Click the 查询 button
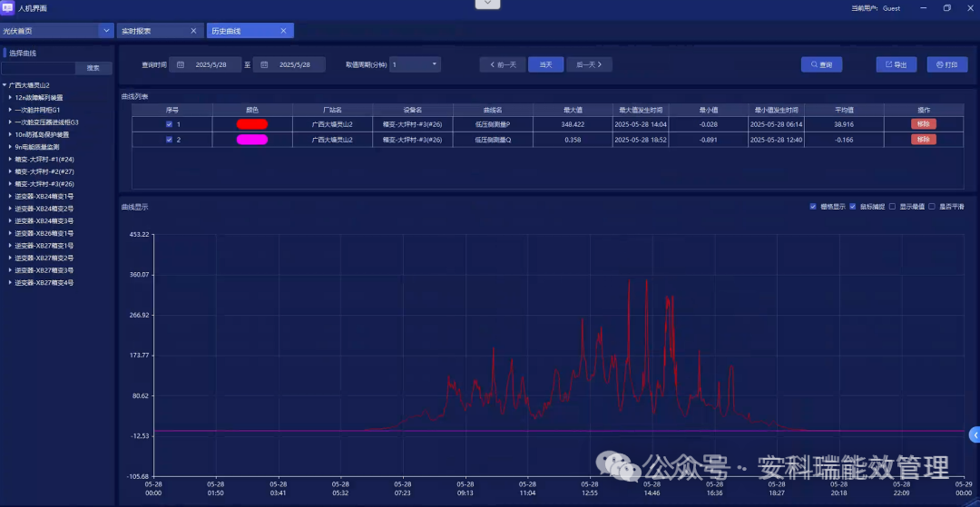 click(x=821, y=65)
